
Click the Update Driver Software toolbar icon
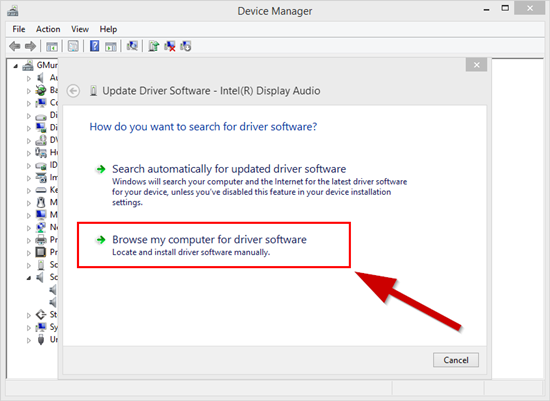[x=153, y=46]
